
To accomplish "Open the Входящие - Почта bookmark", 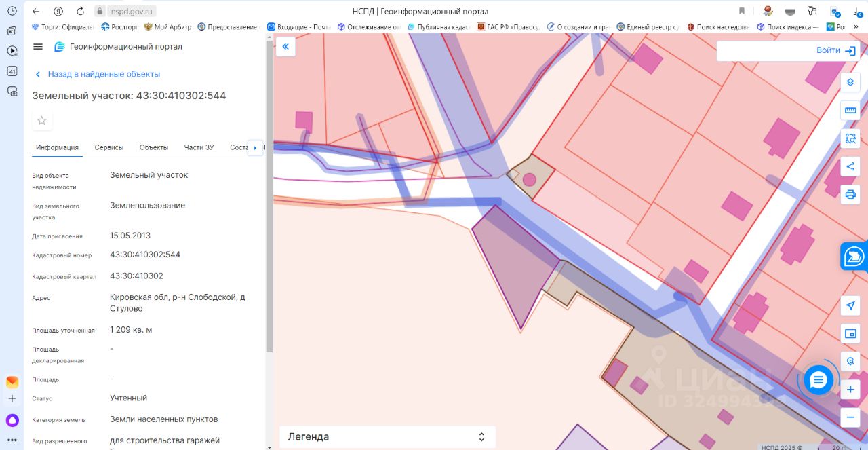I will click(299, 27).
